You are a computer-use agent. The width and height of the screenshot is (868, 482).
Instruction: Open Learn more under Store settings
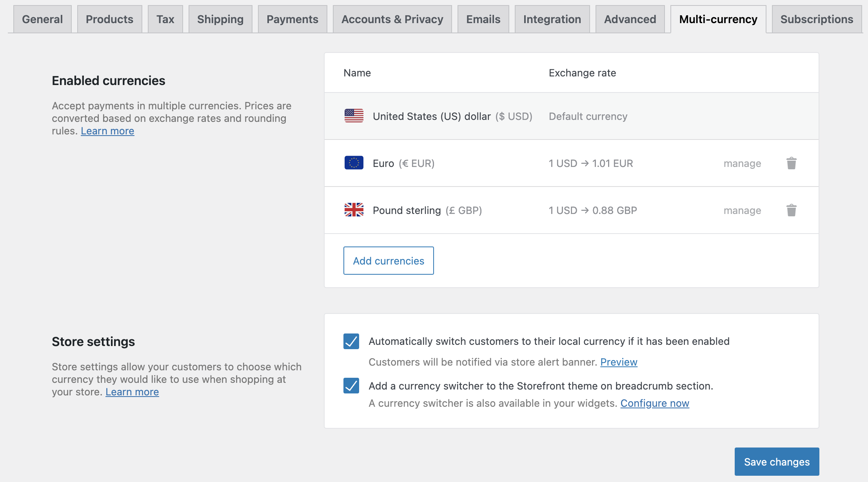click(x=132, y=392)
